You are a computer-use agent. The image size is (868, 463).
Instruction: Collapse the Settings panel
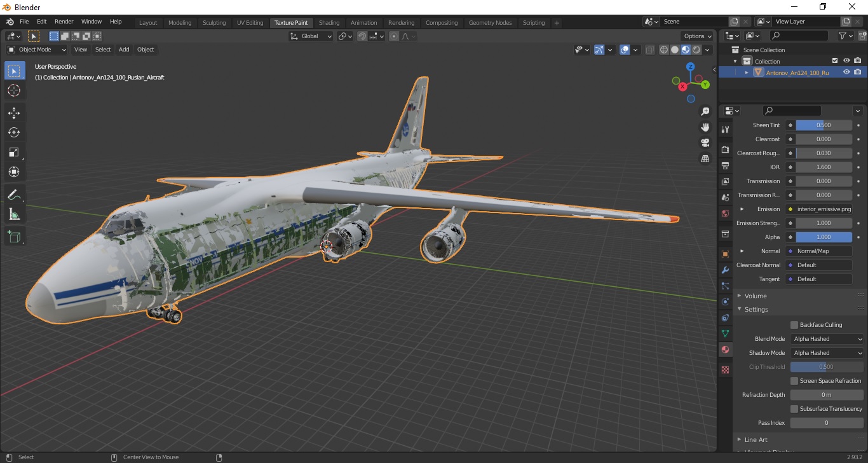tap(756, 310)
